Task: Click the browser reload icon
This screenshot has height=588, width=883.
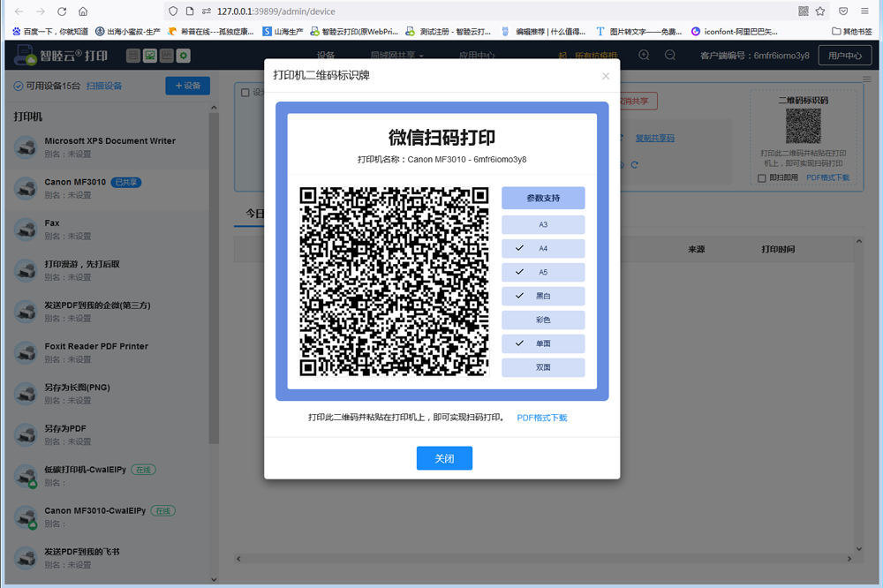Action: tap(62, 11)
